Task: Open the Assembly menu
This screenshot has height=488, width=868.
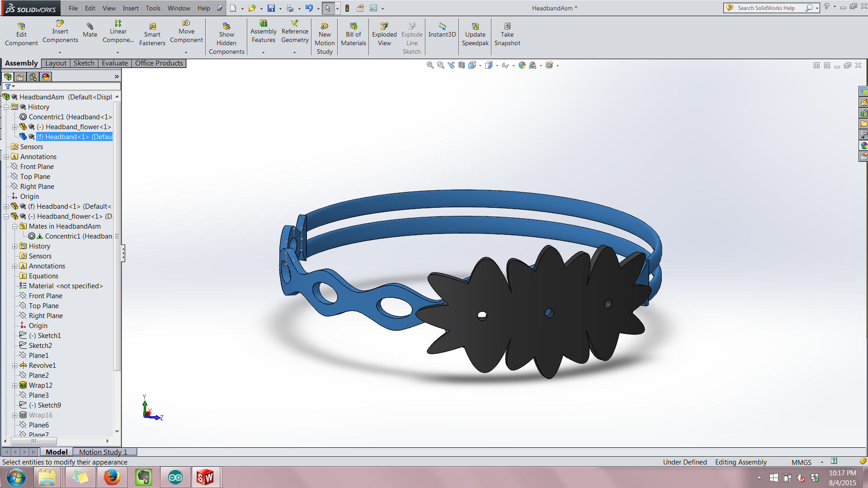Action: (21, 62)
